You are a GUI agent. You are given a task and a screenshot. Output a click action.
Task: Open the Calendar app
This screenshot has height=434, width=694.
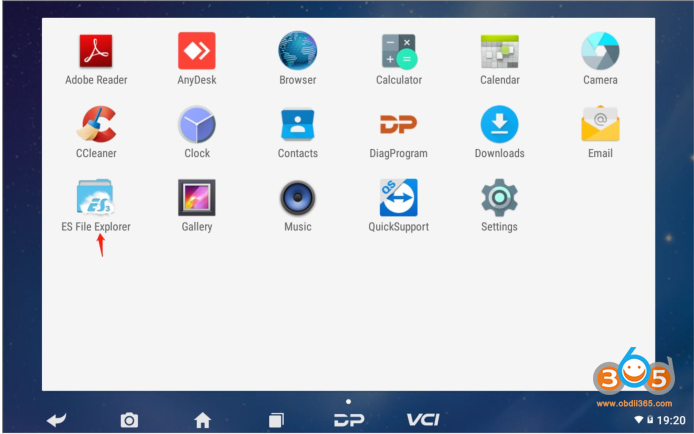click(500, 51)
